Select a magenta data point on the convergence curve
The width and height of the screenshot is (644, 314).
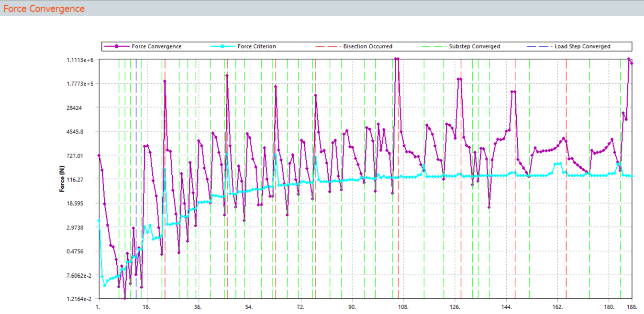coord(98,155)
